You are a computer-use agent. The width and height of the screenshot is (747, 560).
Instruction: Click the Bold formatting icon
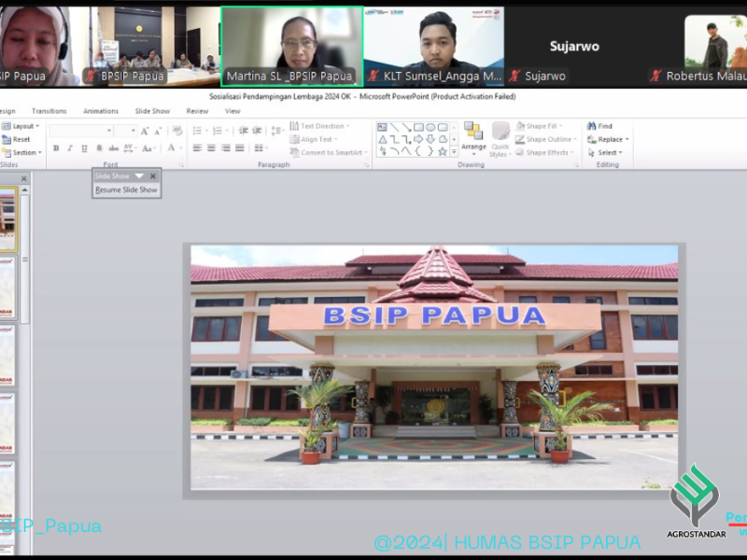point(56,148)
